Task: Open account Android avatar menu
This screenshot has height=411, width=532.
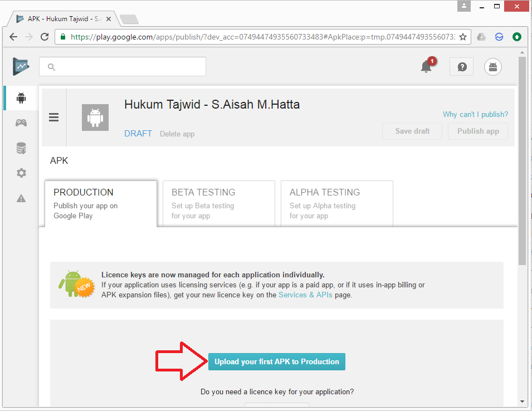Action: (492, 67)
